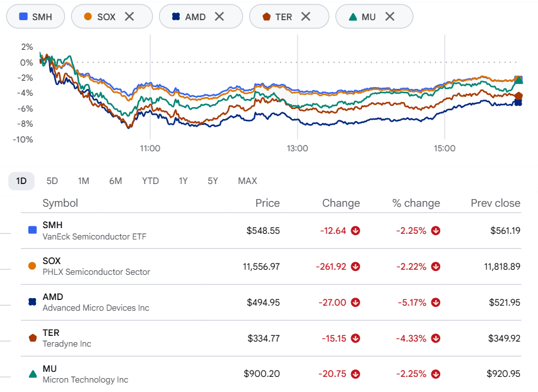Click SMH previous close $561.19
This screenshot has width=538, height=392.
pos(505,231)
